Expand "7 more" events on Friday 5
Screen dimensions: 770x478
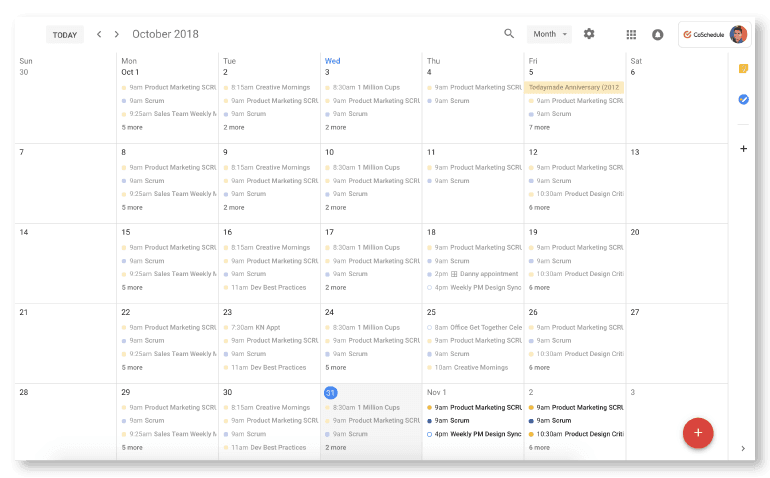(539, 127)
